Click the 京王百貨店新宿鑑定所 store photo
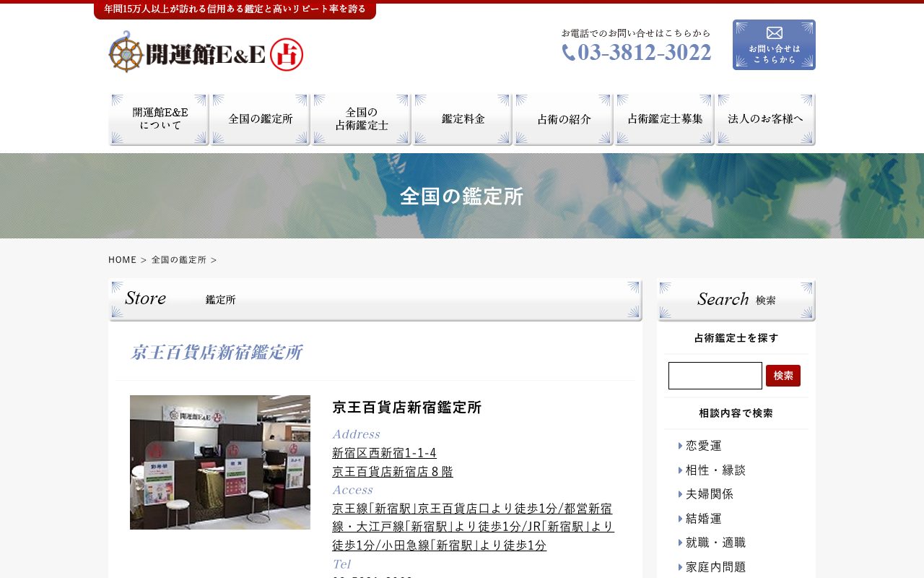This screenshot has height=578, width=924. (x=220, y=462)
